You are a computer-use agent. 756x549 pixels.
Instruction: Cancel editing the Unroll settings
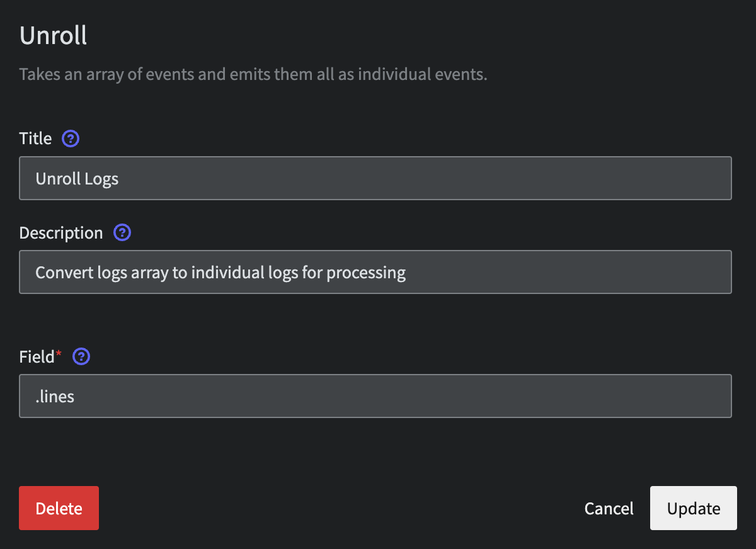coord(609,508)
